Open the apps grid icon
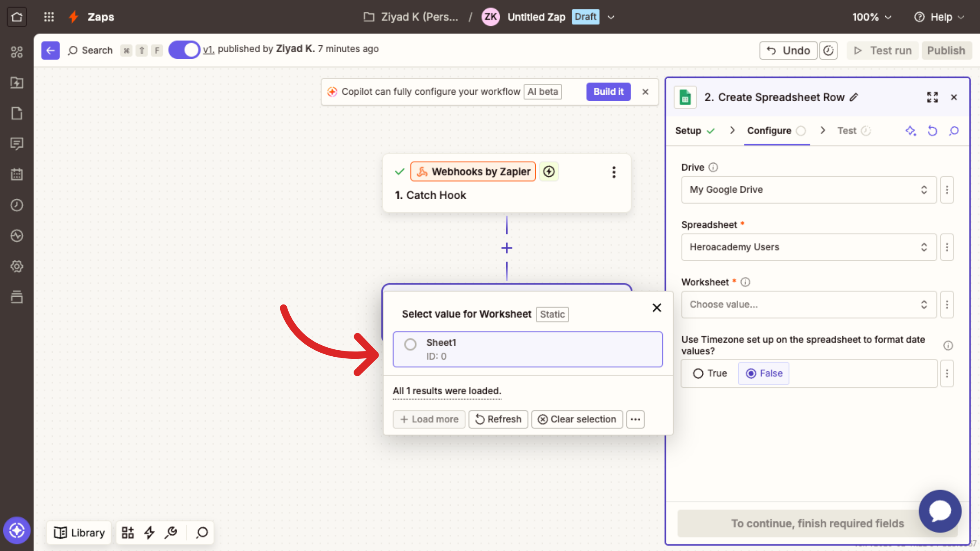This screenshot has width=980, height=551. pos(49,17)
